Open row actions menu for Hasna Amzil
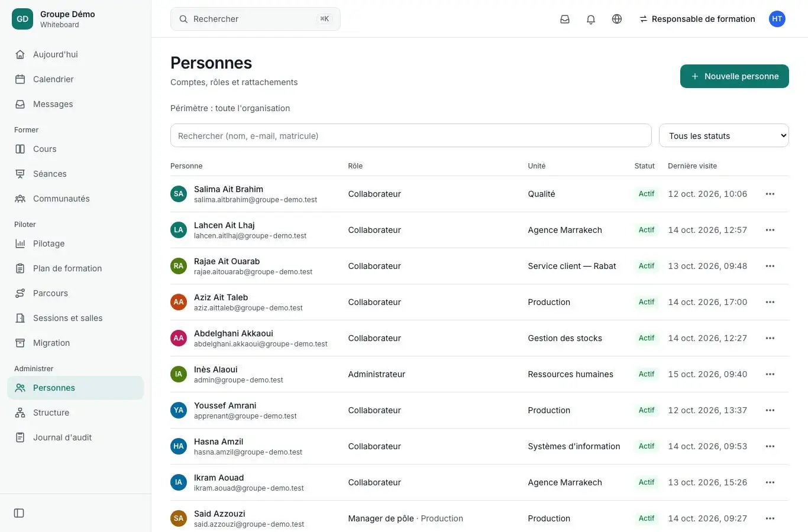 (770, 446)
